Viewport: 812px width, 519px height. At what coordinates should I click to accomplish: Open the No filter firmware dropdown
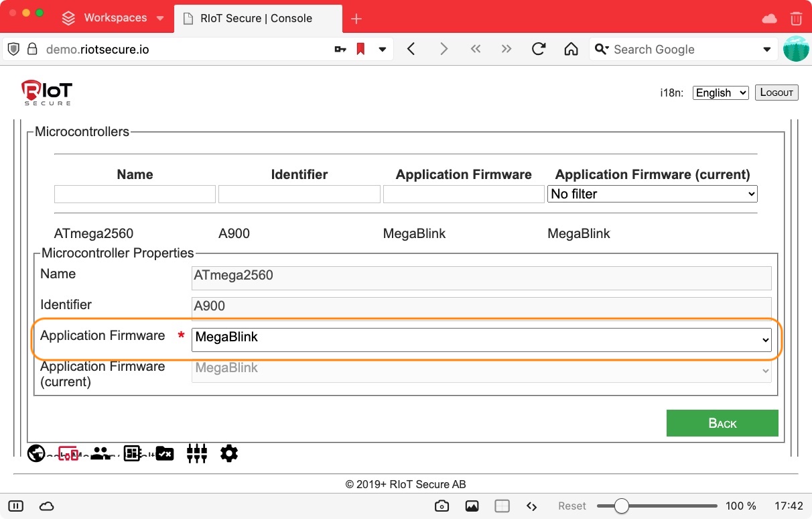click(652, 194)
